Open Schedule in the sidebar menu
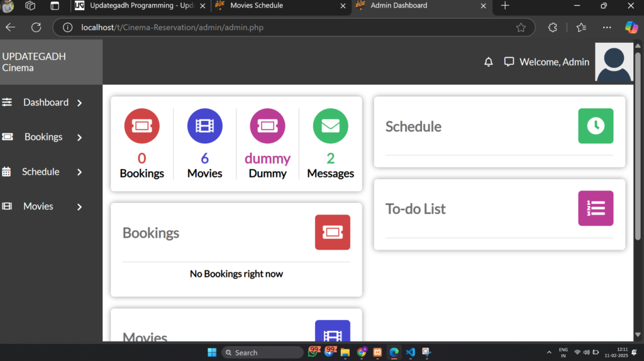This screenshot has width=644, height=361. (40, 172)
